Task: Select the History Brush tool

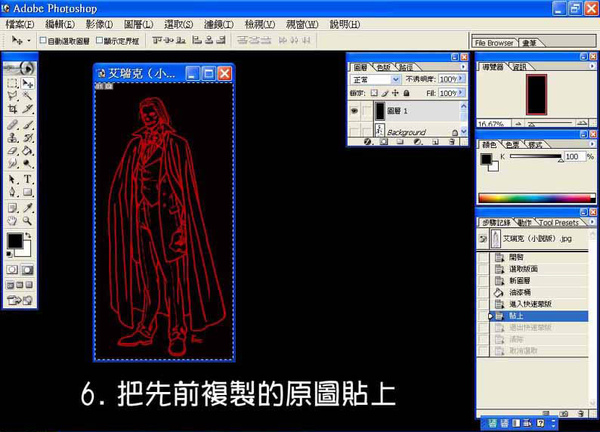Action: click(27, 137)
